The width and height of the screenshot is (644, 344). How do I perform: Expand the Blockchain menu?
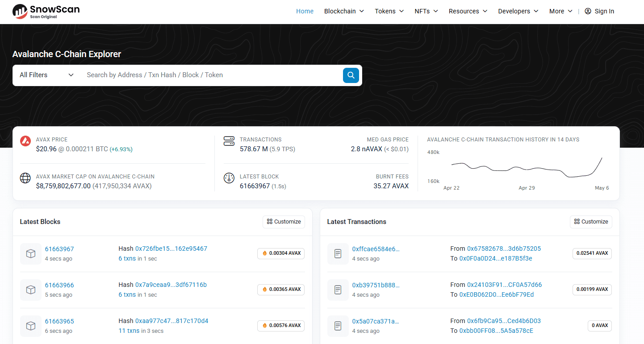pos(344,11)
